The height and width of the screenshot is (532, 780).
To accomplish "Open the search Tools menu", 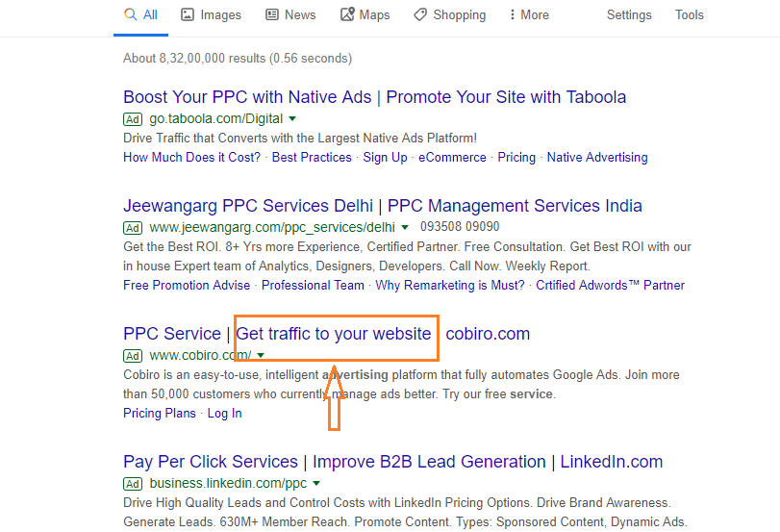I will [689, 15].
